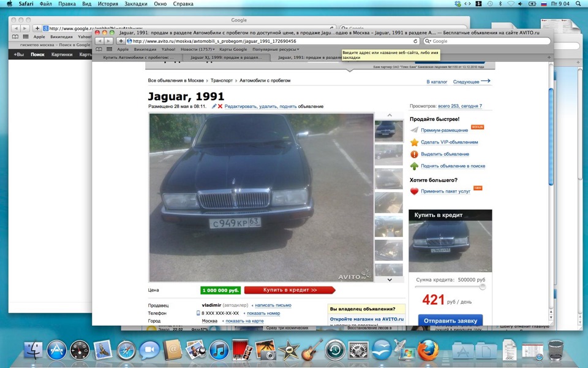
Task: Open the Trash in the Dock
Action: [x=556, y=350]
